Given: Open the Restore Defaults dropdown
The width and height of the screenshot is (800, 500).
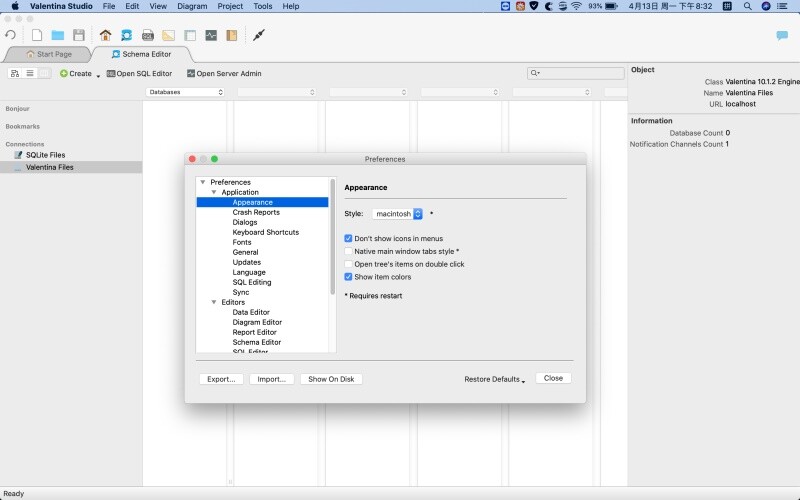Looking at the screenshot, I should click(494, 379).
